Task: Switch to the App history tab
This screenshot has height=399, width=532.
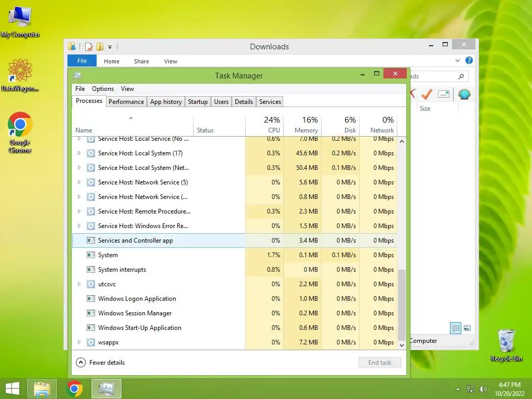Action: tap(166, 102)
